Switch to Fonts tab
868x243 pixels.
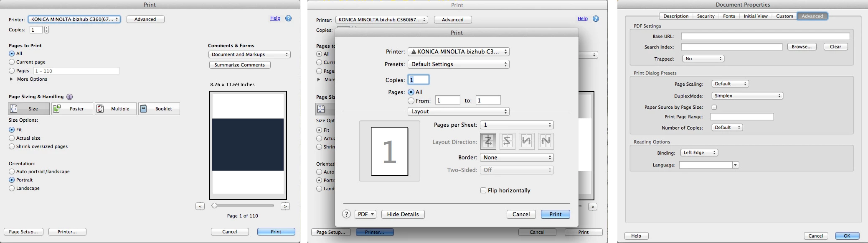[729, 16]
